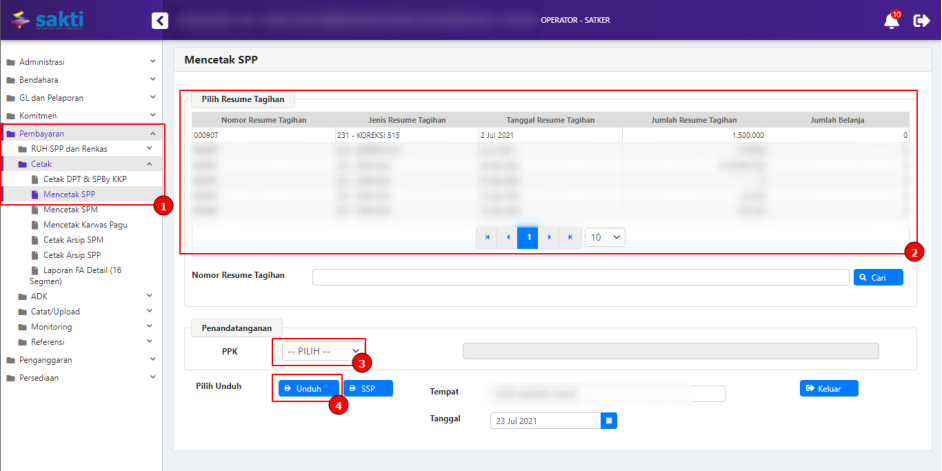Go to the previous page of results
This screenshot has height=471, width=942.
[508, 237]
